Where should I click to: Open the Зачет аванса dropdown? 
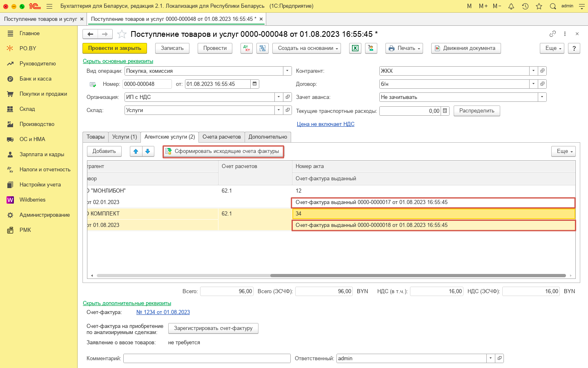[542, 97]
